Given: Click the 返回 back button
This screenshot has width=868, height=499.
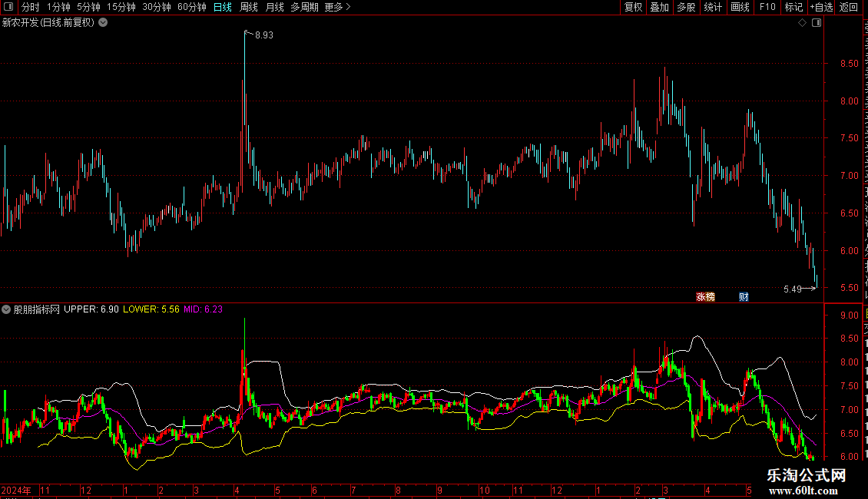Looking at the screenshot, I should click(x=848, y=7).
